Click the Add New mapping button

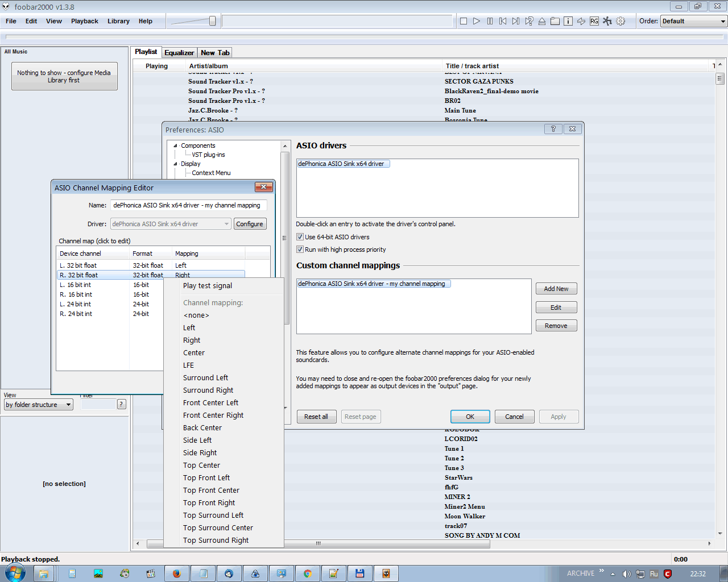point(556,289)
